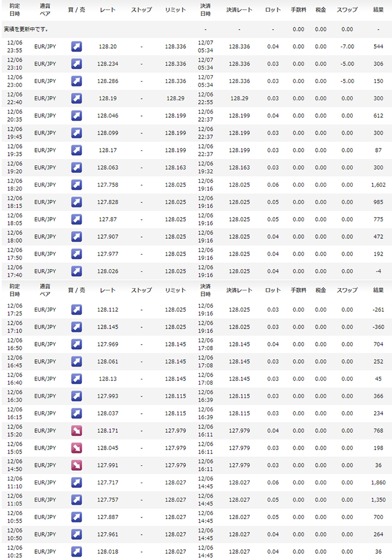Click the buy icon for the 12/06 10:25 trade
This screenshot has height=560, width=392.
click(x=77, y=552)
